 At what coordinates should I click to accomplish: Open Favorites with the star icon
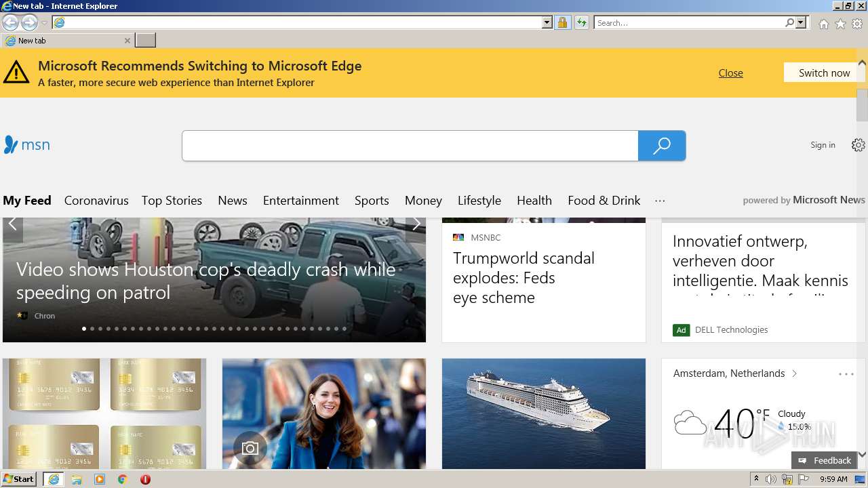pyautogui.click(x=840, y=24)
